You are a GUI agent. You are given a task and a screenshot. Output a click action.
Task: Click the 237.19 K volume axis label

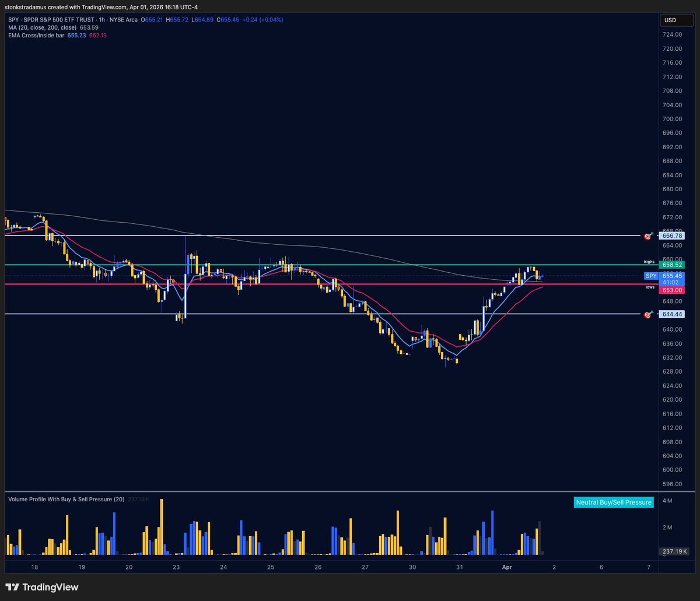coord(674,551)
